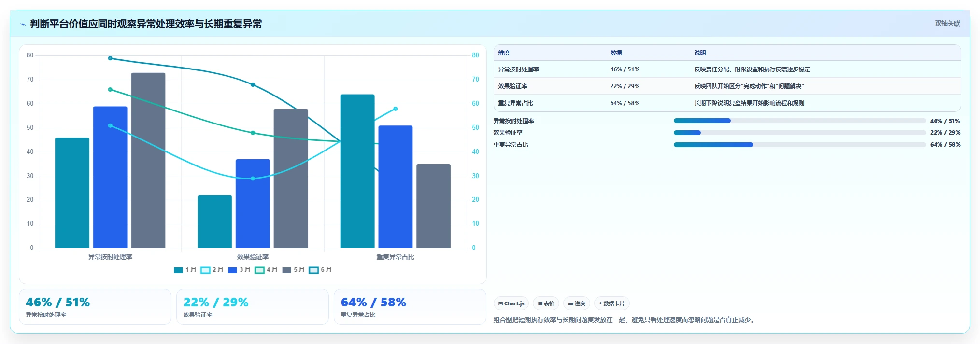Toggle the 1月 legend series
The height and width of the screenshot is (344, 980).
[185, 270]
